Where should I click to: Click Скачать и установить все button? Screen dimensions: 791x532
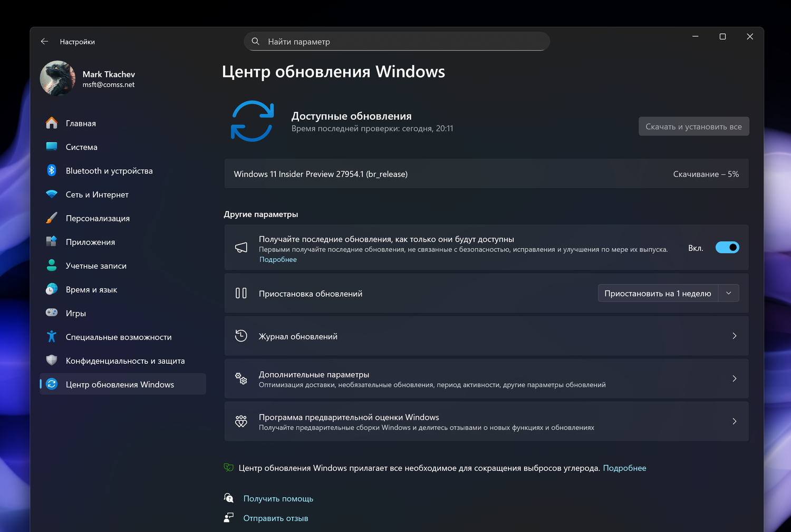(x=693, y=126)
